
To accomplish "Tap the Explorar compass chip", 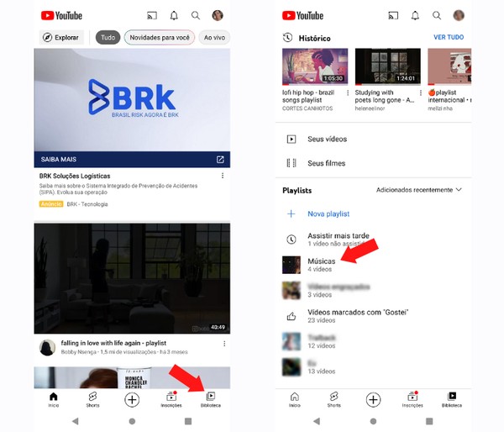I will click(x=61, y=37).
